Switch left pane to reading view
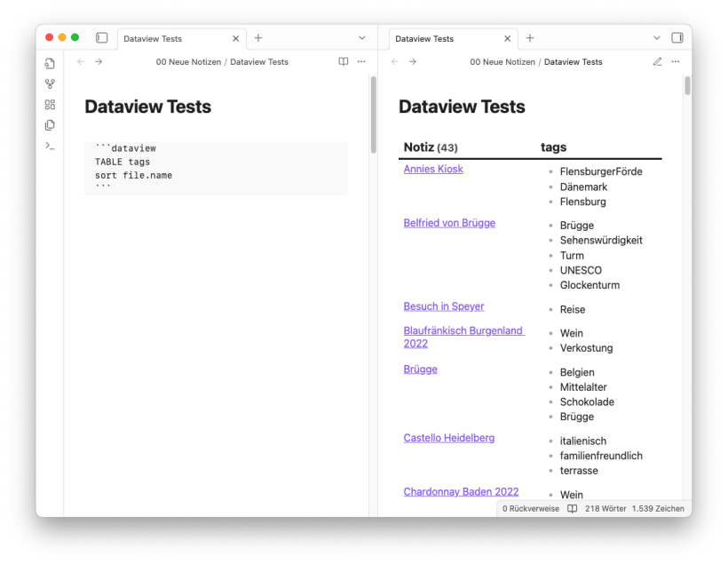 click(x=343, y=62)
